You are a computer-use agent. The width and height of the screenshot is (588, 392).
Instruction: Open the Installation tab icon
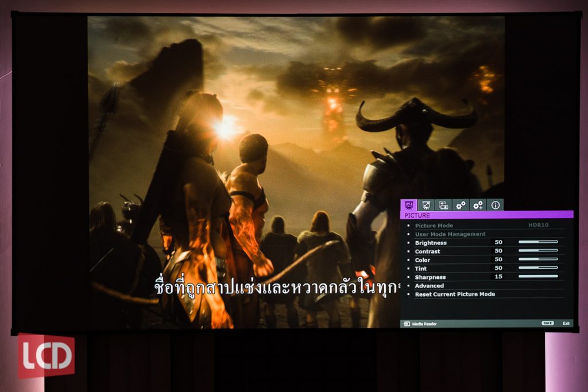pyautogui.click(x=443, y=205)
